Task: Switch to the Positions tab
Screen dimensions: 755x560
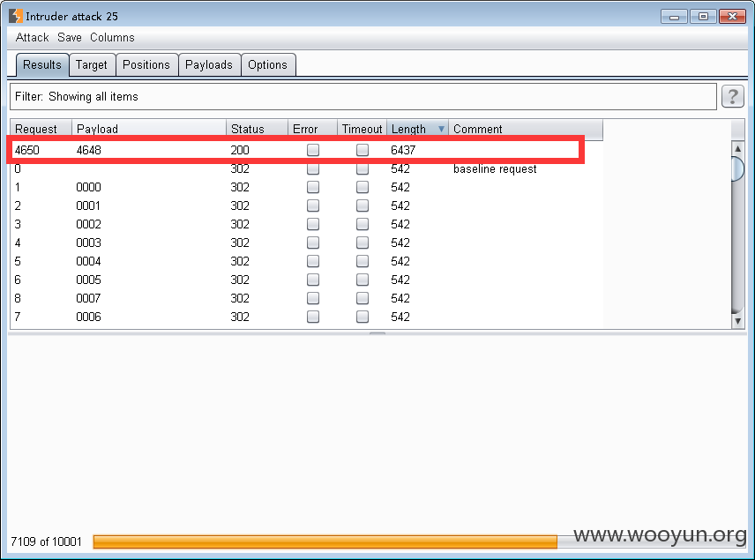Action: pyautogui.click(x=146, y=64)
